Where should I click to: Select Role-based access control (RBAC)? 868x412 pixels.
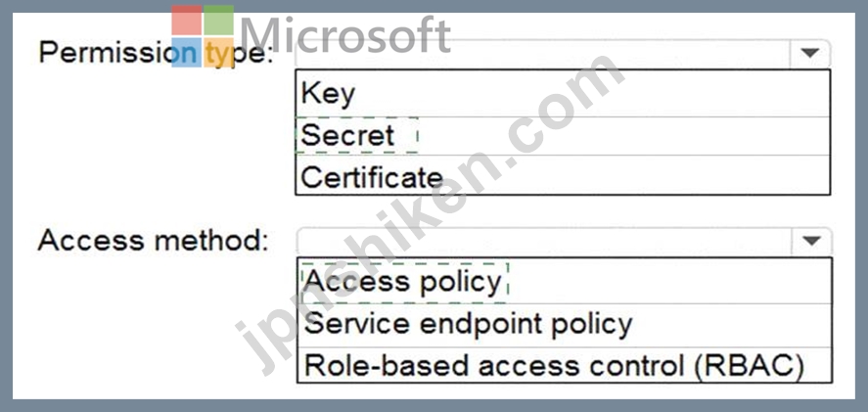point(564,365)
